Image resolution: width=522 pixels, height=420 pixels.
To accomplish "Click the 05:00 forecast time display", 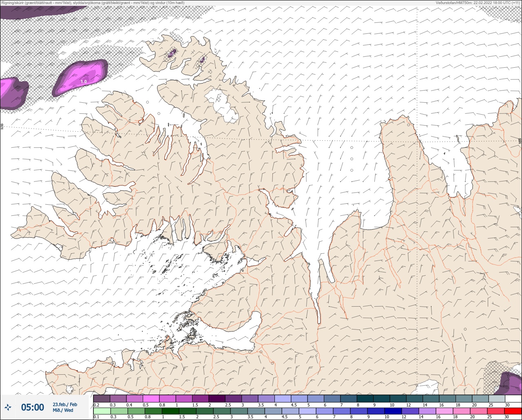I will point(33,407).
